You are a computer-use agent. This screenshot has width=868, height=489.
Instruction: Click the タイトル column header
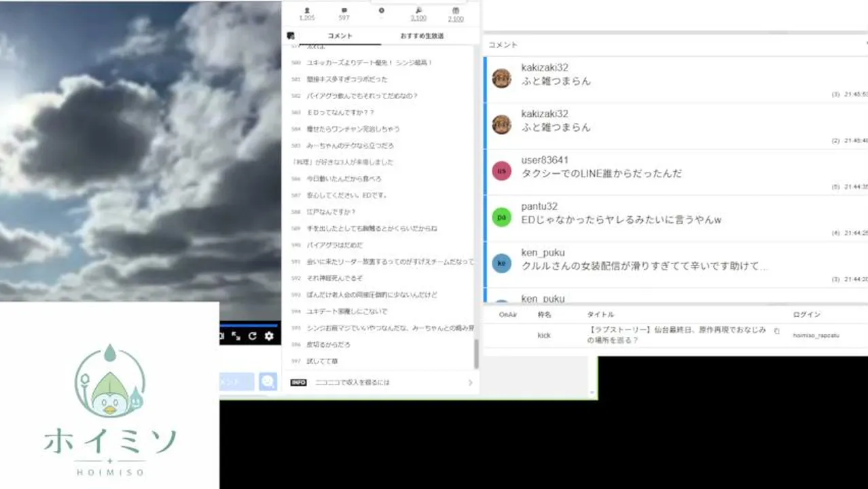pyautogui.click(x=600, y=314)
